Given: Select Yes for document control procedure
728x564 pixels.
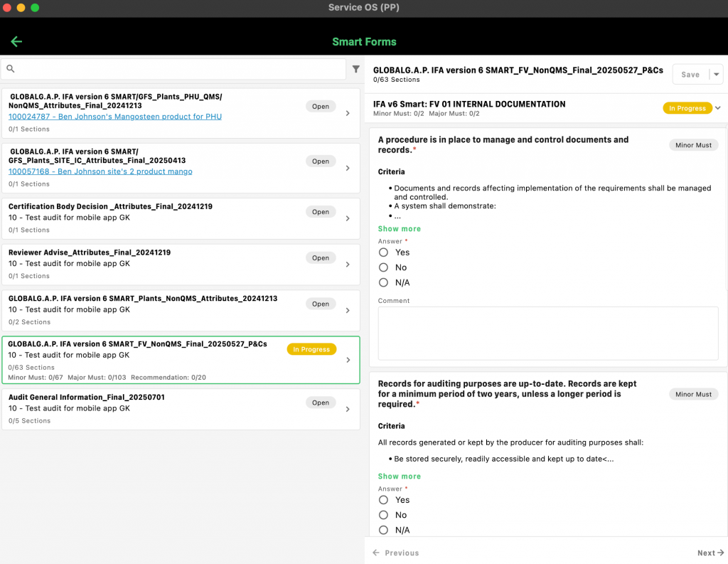Looking at the screenshot, I should pos(384,252).
